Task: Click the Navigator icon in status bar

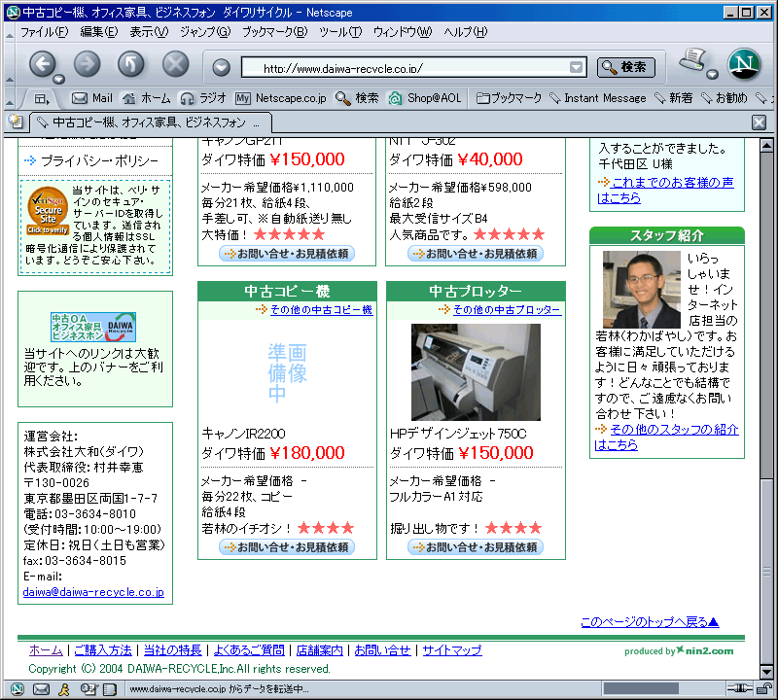Action: [18, 689]
